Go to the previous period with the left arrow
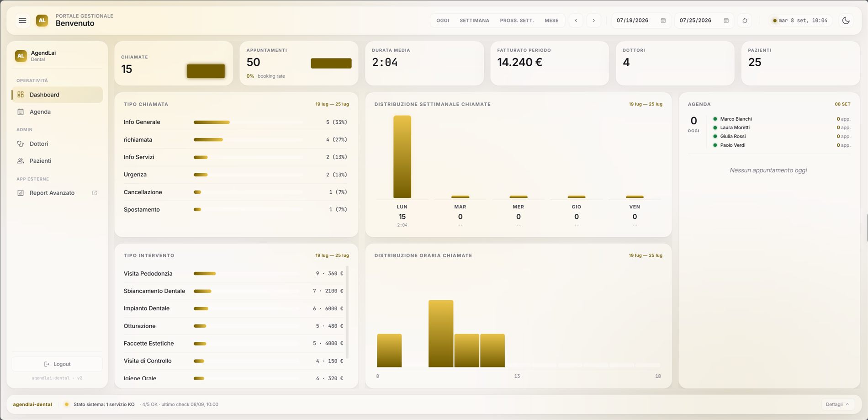Screen dimensions: 868x420 576,21
